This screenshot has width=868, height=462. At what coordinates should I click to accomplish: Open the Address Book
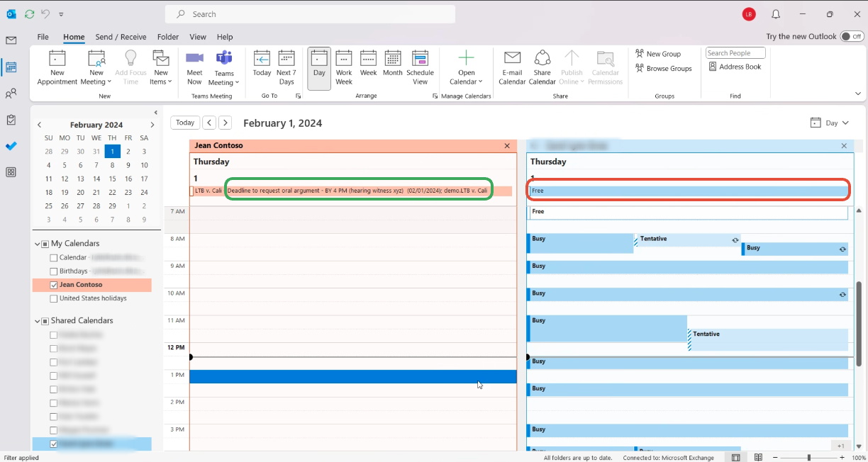[x=735, y=67]
